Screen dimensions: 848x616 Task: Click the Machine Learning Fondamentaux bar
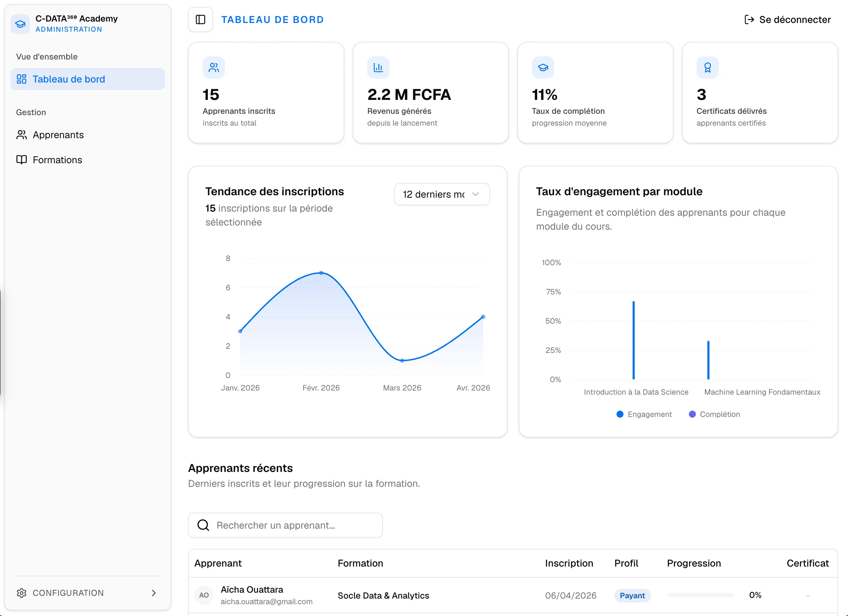coord(708,360)
